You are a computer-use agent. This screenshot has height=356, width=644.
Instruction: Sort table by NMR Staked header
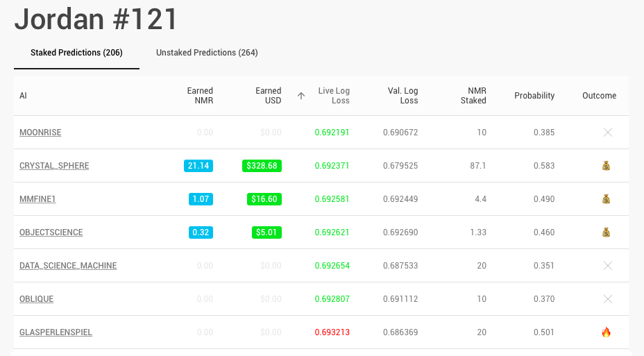[473, 96]
